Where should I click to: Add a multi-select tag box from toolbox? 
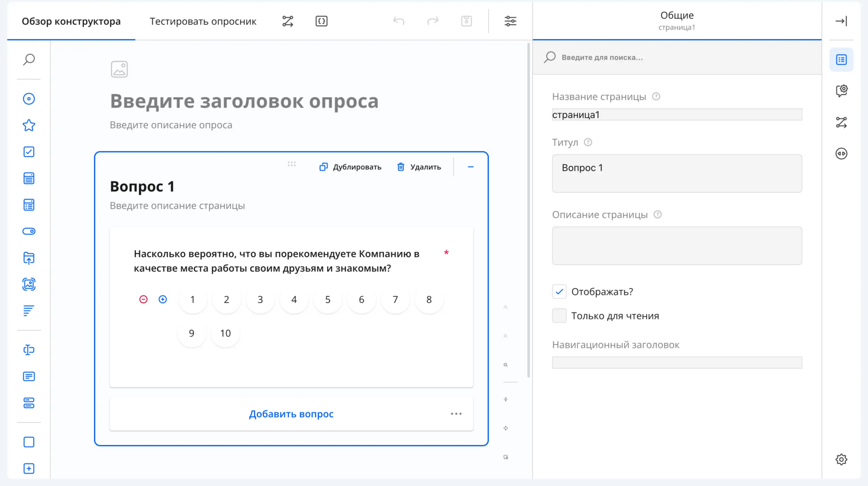tap(29, 205)
